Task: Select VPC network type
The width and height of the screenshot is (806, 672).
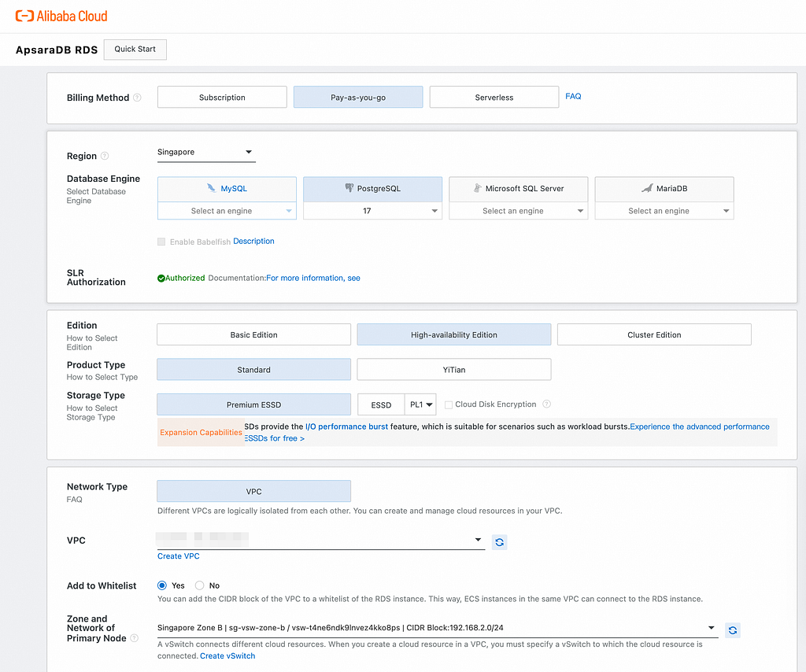Action: tap(254, 491)
